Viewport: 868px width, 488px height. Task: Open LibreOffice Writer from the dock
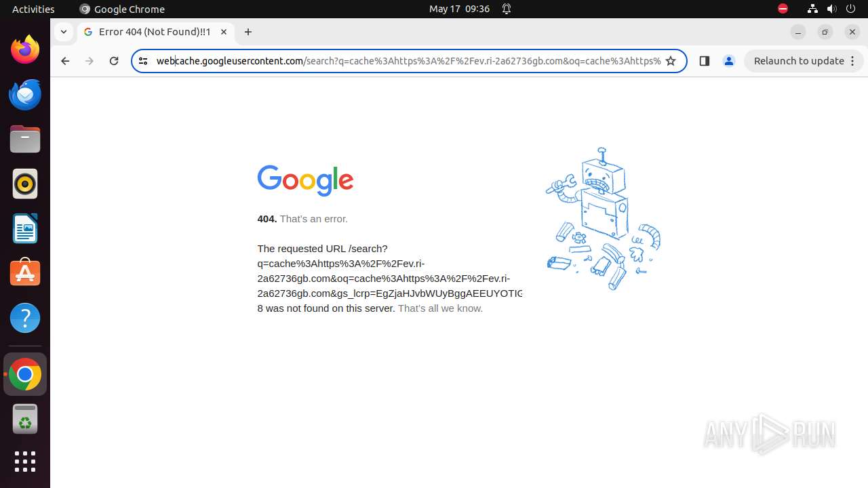click(x=25, y=228)
